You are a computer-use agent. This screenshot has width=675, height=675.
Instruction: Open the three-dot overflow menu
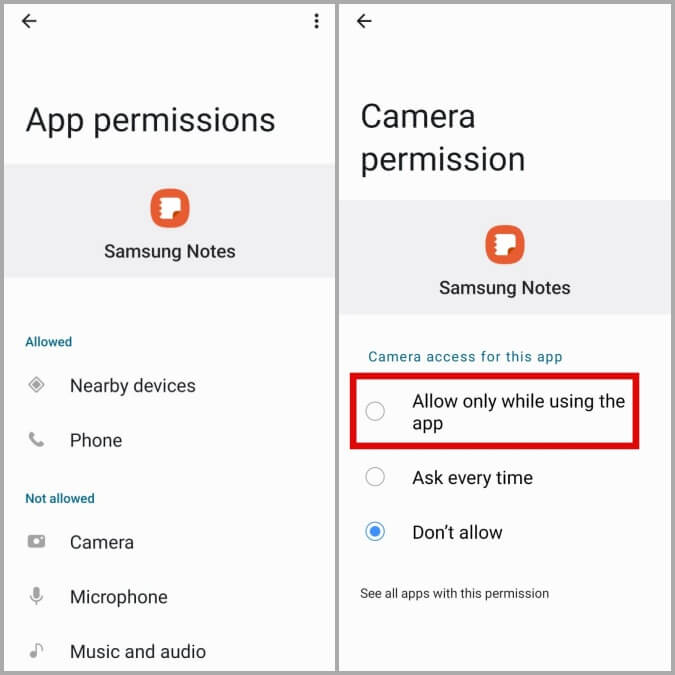click(x=316, y=21)
